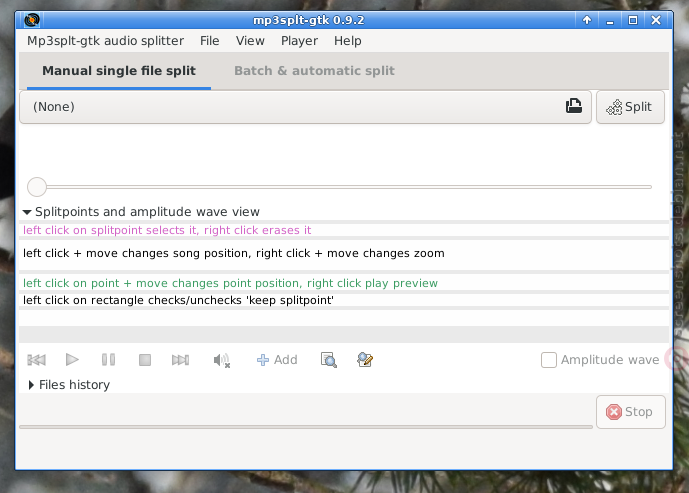Image resolution: width=689 pixels, height=493 pixels.
Task: Click the skip to next track button
Action: pos(181,360)
